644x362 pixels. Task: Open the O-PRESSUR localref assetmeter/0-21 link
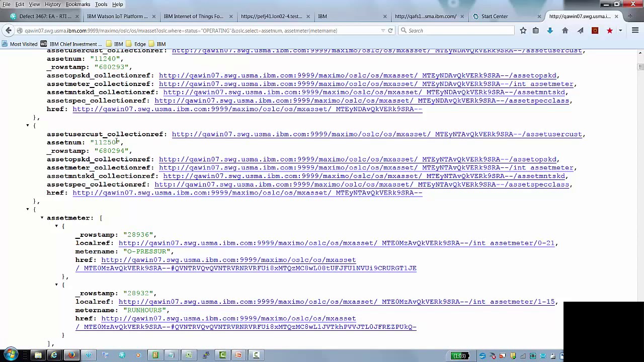336,243
